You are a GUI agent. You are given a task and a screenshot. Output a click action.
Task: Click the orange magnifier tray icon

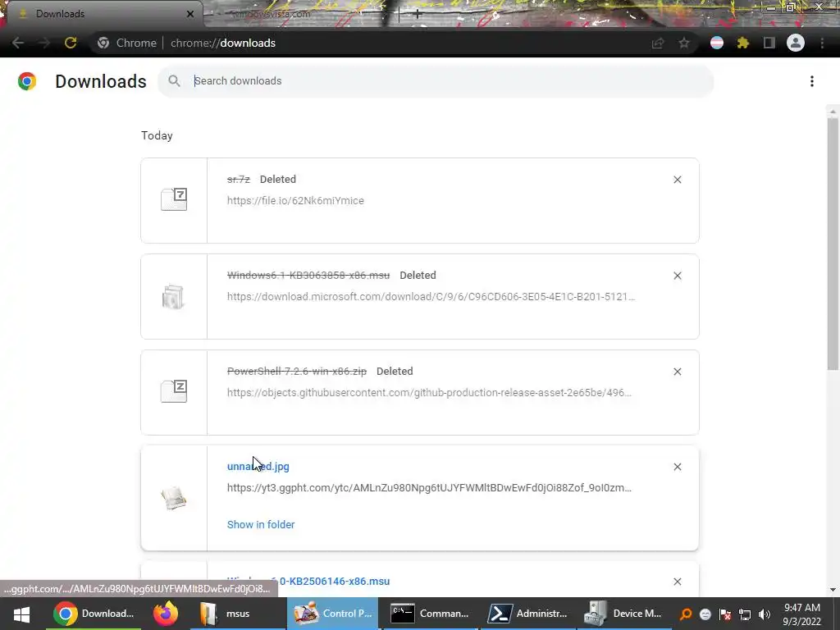tap(685, 614)
